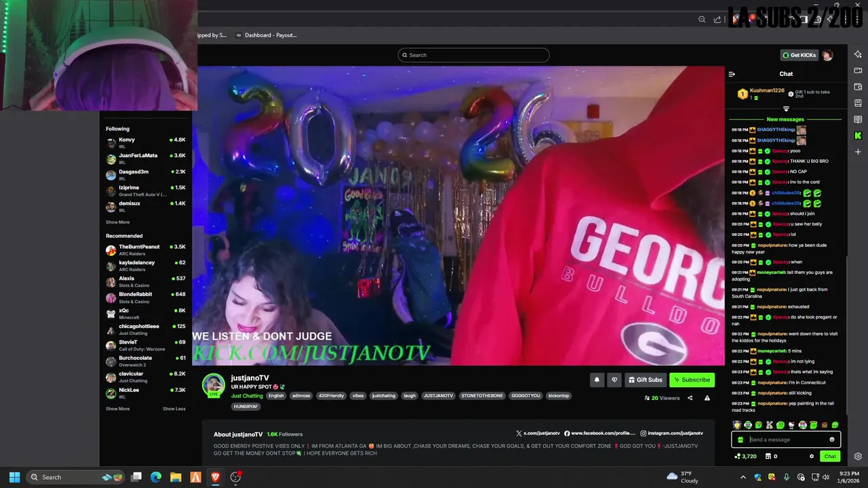Open bookmarks sidebar icon

(x=858, y=103)
